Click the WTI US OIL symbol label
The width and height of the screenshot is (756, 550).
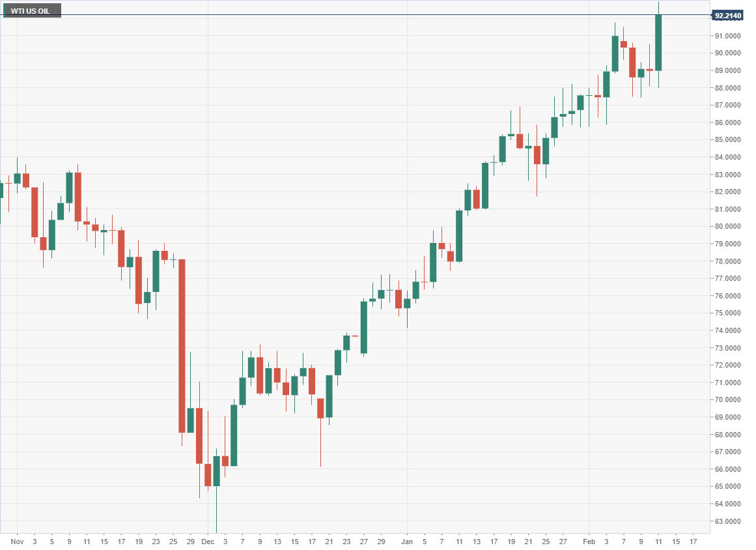pos(31,10)
